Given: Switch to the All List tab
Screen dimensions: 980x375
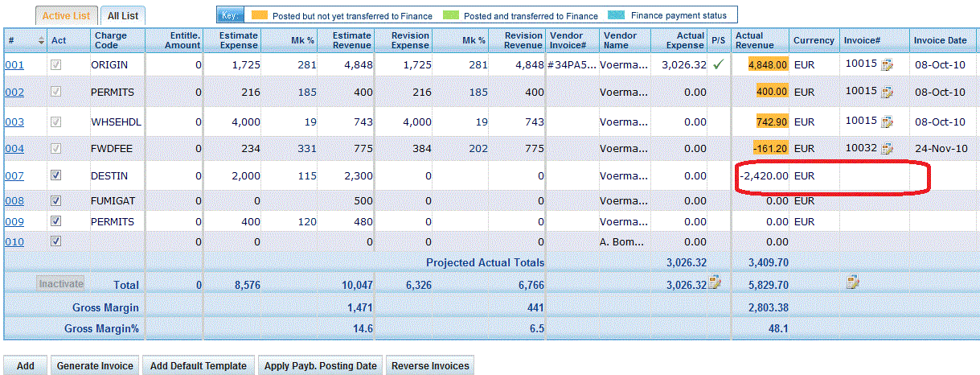Looking at the screenshot, I should pos(123,15).
